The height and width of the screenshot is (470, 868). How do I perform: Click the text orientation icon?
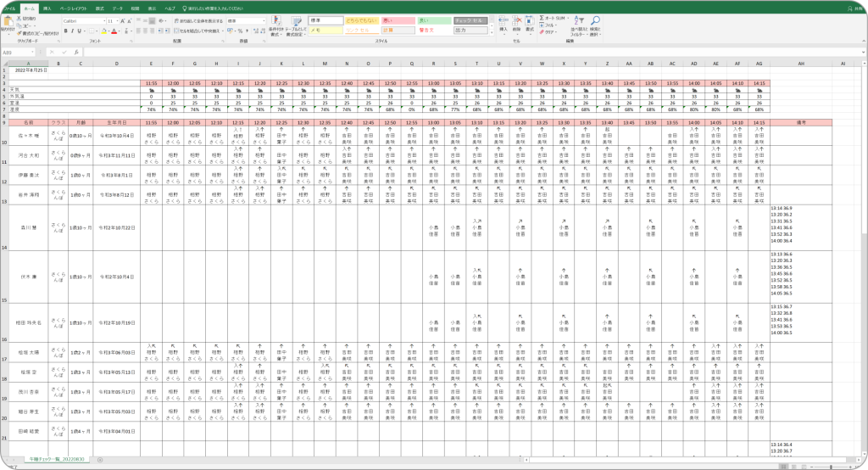(x=162, y=21)
